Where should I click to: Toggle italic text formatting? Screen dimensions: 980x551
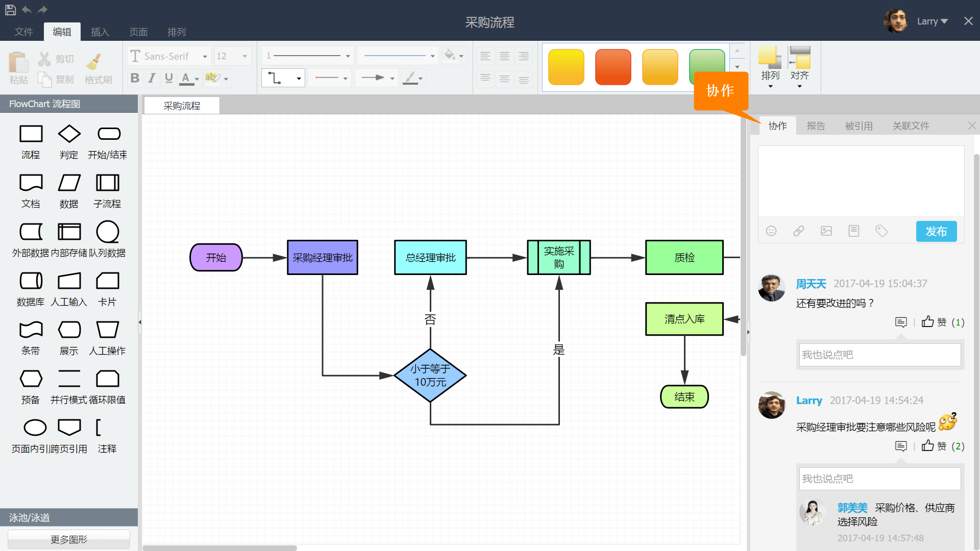point(152,78)
